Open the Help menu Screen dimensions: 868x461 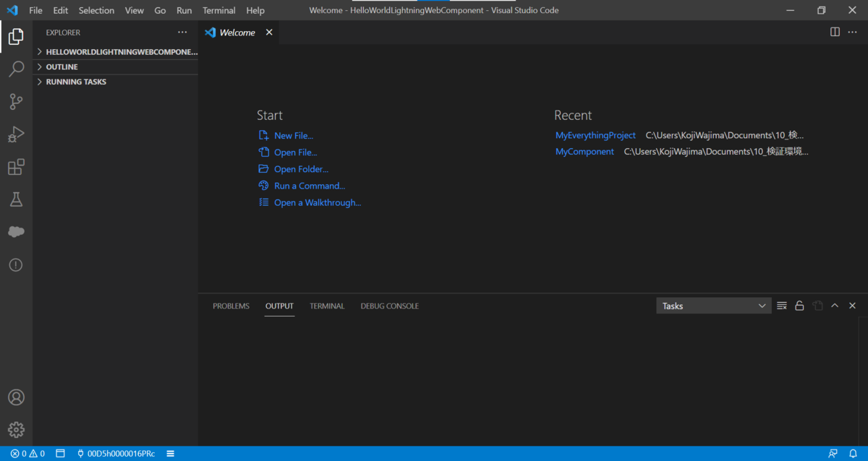(255, 10)
